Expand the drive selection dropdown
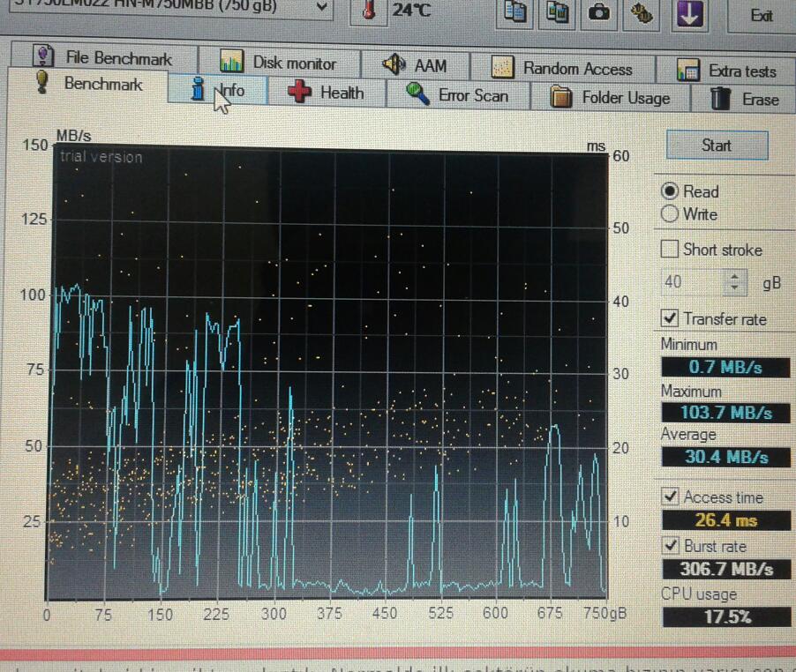Image resolution: width=796 pixels, height=672 pixels. pyautogui.click(x=321, y=9)
